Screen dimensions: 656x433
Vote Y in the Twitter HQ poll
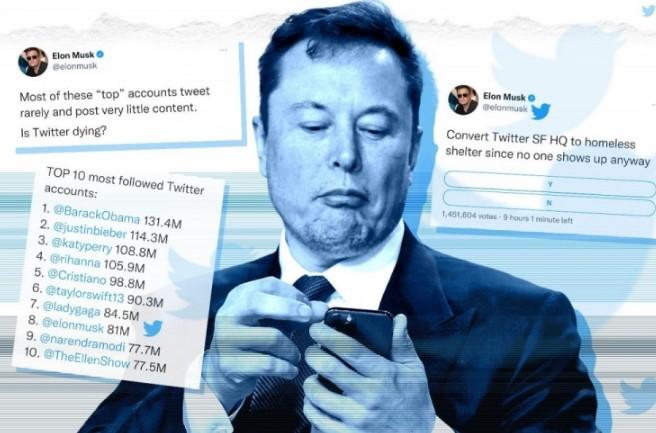(550, 183)
